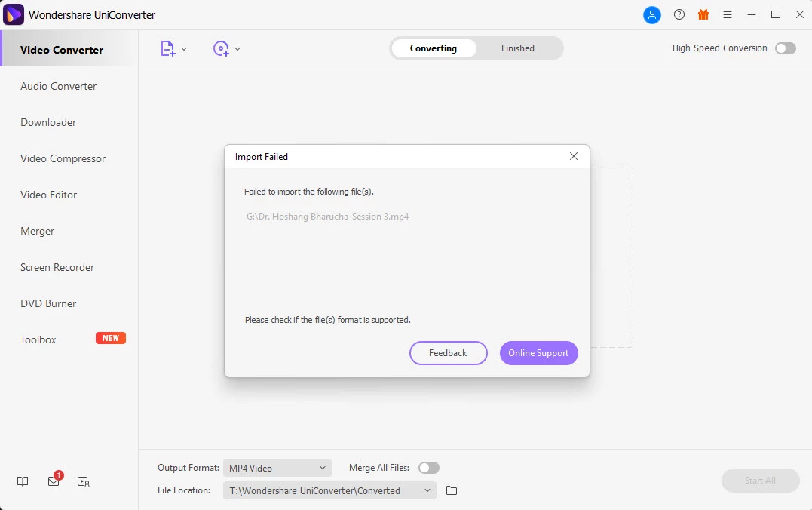Open the hamburger menu icon
This screenshot has height=510, width=812.
click(728, 15)
